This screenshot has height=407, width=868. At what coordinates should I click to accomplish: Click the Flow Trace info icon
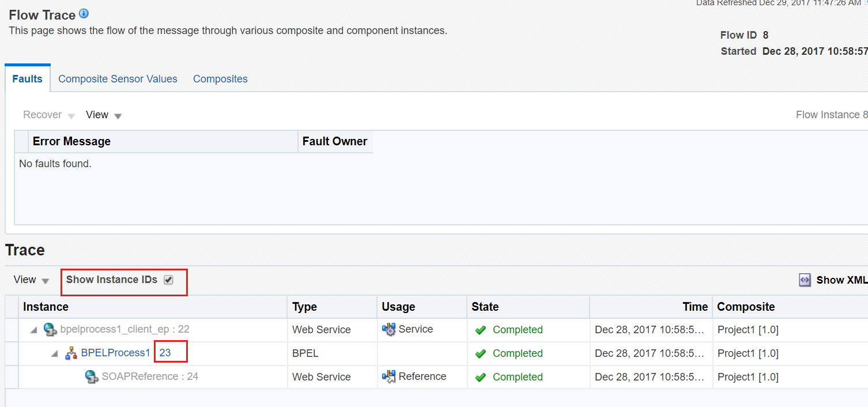tap(84, 14)
